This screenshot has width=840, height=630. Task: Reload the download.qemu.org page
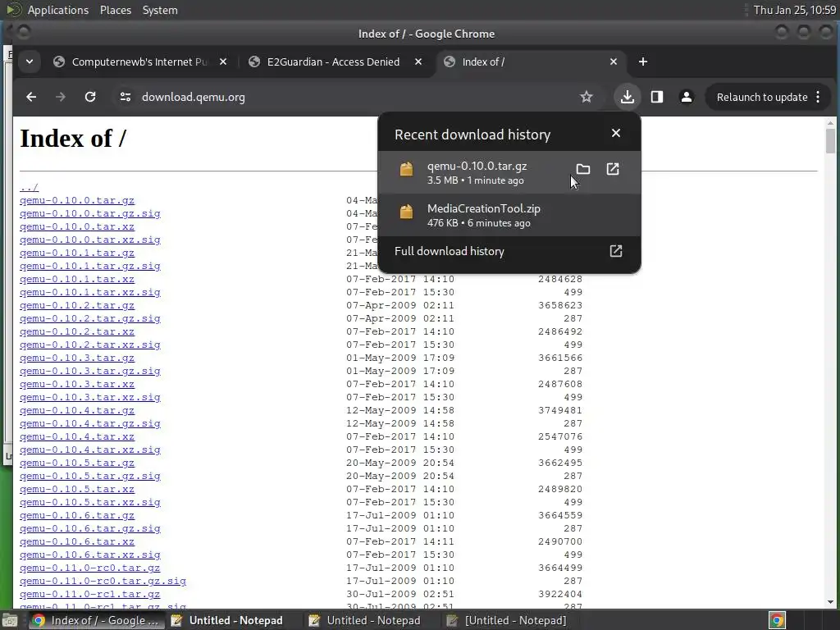coord(90,97)
